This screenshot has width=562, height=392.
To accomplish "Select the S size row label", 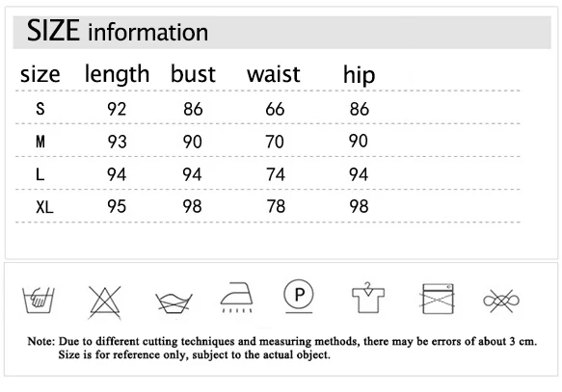I will [x=40, y=109].
